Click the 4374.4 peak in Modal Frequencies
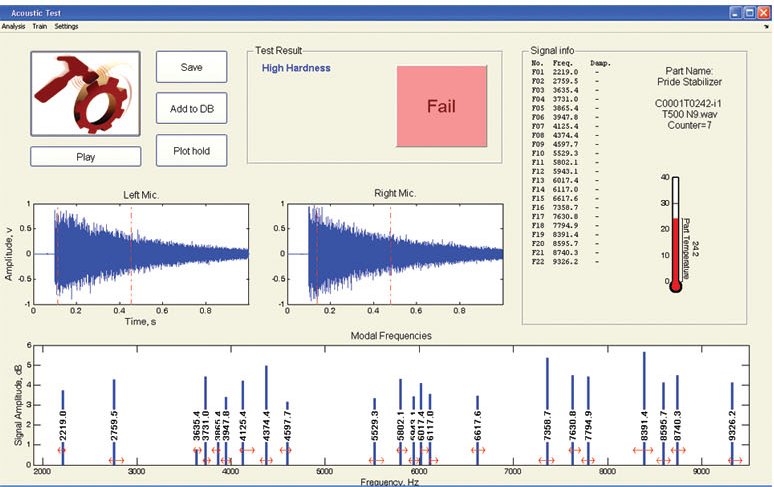The image size is (774, 487). click(x=267, y=415)
